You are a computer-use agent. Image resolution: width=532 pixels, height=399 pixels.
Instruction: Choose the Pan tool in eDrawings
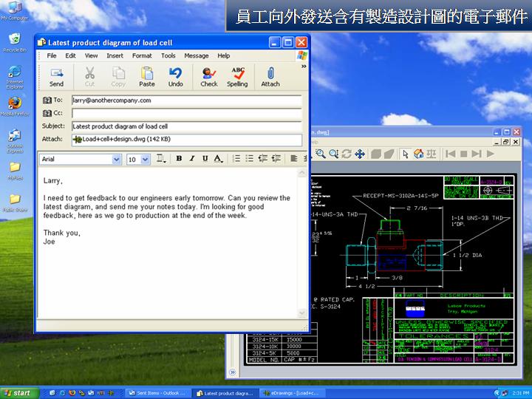click(360, 154)
